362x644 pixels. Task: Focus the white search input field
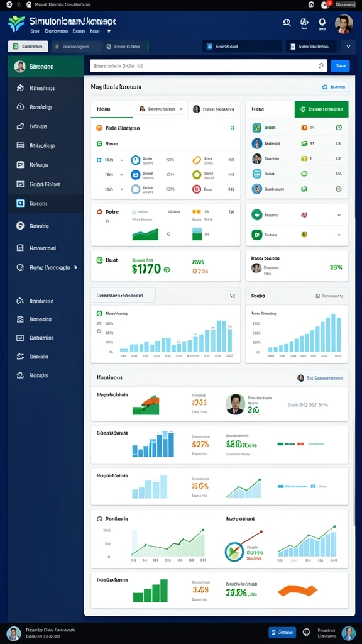(209, 65)
